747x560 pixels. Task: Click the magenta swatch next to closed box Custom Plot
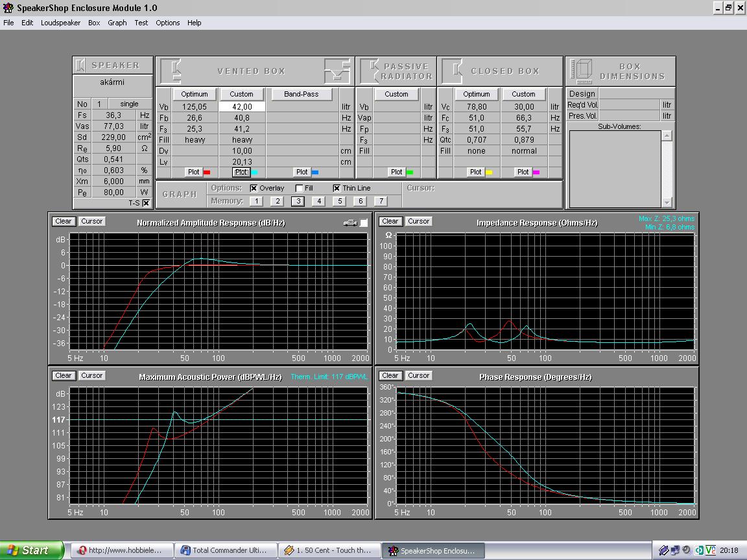[x=536, y=172]
